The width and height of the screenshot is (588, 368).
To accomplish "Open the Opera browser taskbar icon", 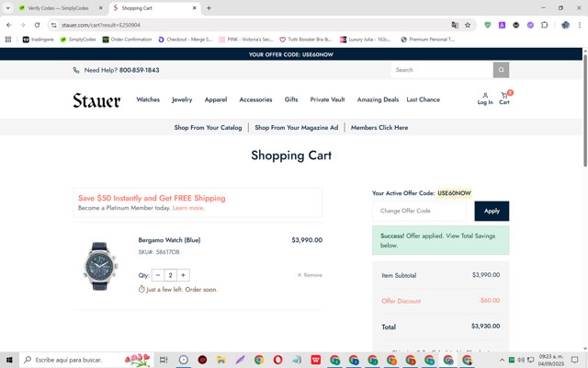I will click(277, 360).
